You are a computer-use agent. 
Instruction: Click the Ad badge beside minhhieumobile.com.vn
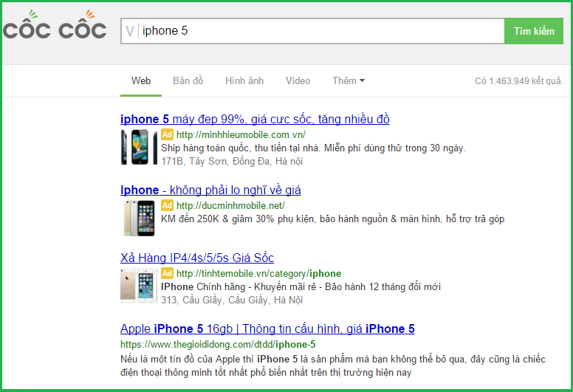(168, 135)
